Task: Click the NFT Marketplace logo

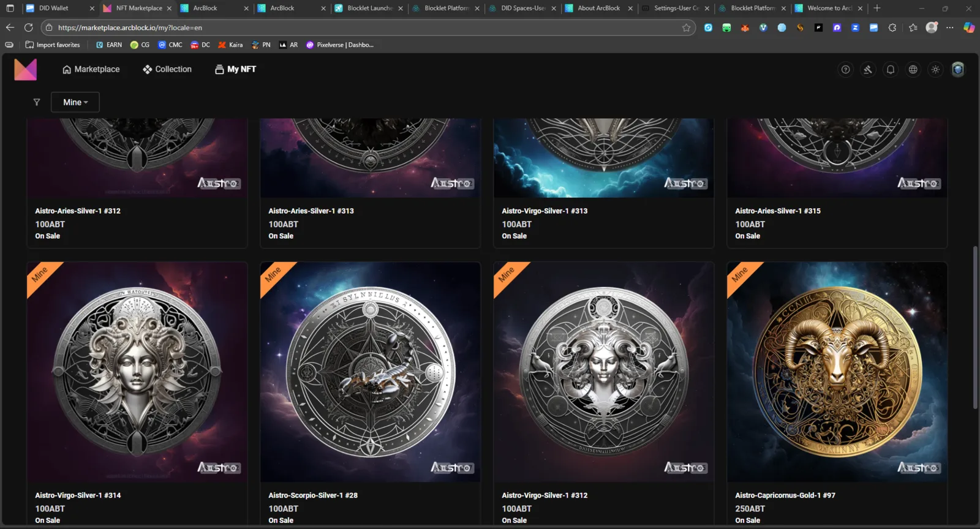Action: [x=25, y=70]
